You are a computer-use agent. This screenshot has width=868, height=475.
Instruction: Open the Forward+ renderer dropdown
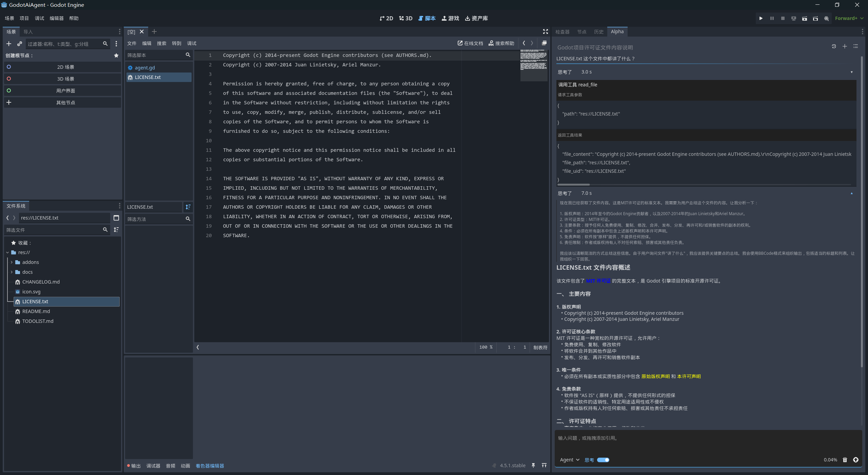(849, 18)
